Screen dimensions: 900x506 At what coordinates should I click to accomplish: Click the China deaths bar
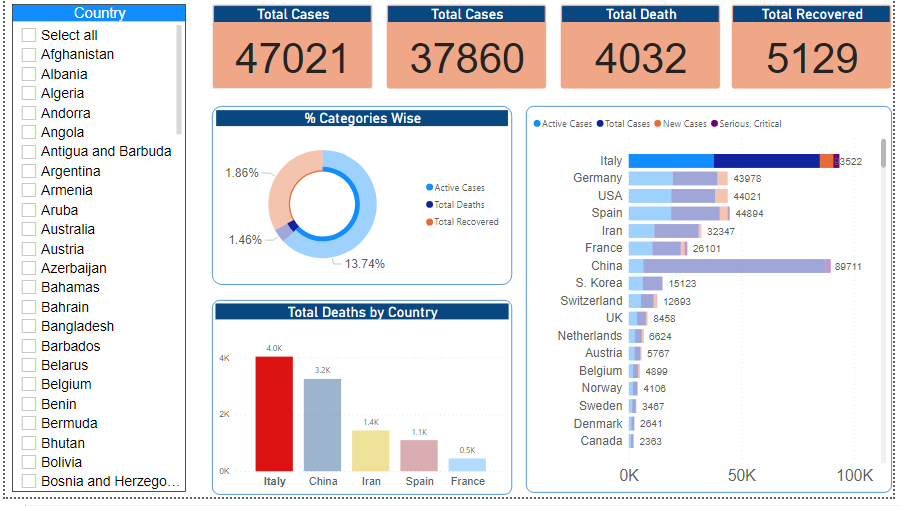[x=323, y=425]
